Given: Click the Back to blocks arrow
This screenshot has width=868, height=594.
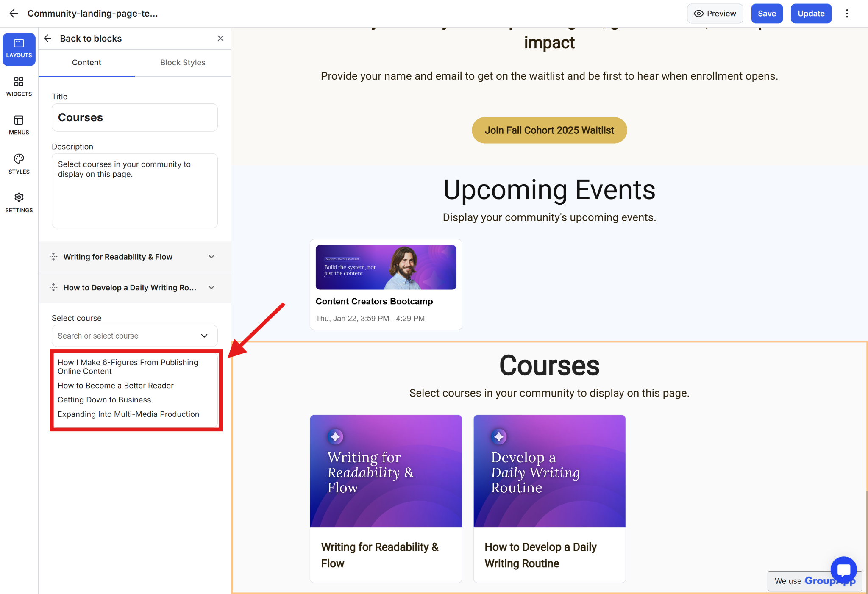Looking at the screenshot, I should coord(48,39).
